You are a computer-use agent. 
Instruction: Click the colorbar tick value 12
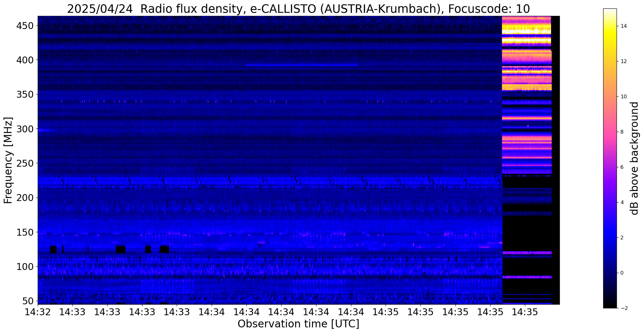[624, 61]
